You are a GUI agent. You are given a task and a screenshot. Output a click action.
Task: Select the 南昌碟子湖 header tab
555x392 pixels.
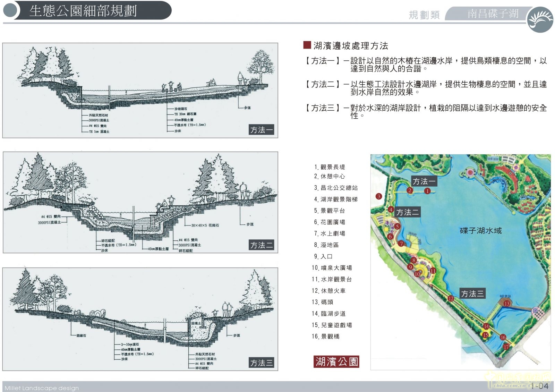pyautogui.click(x=493, y=14)
